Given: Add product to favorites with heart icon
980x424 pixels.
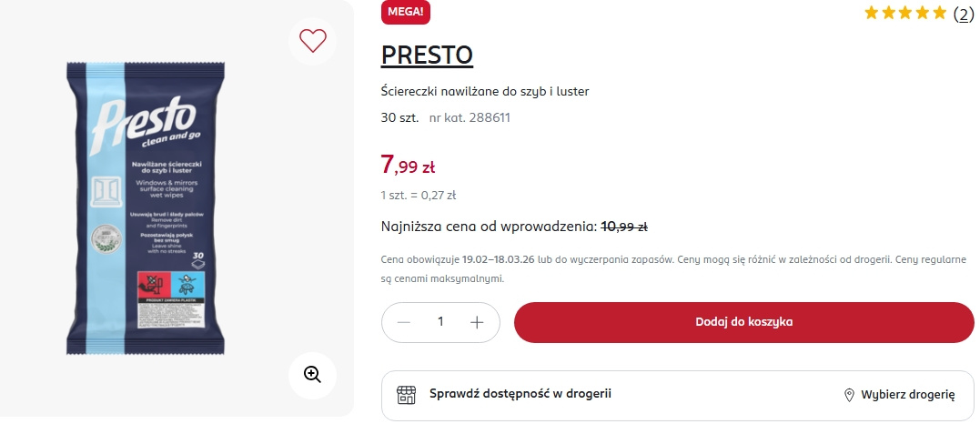Looking at the screenshot, I should 313,40.
